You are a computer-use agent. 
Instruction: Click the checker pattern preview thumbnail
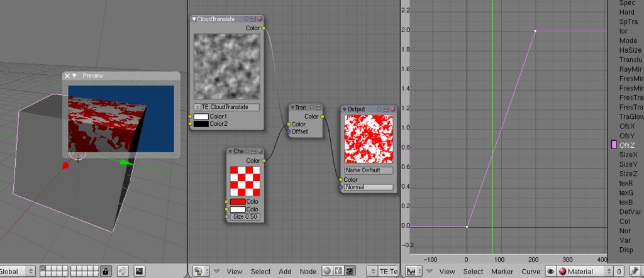pyautogui.click(x=245, y=181)
